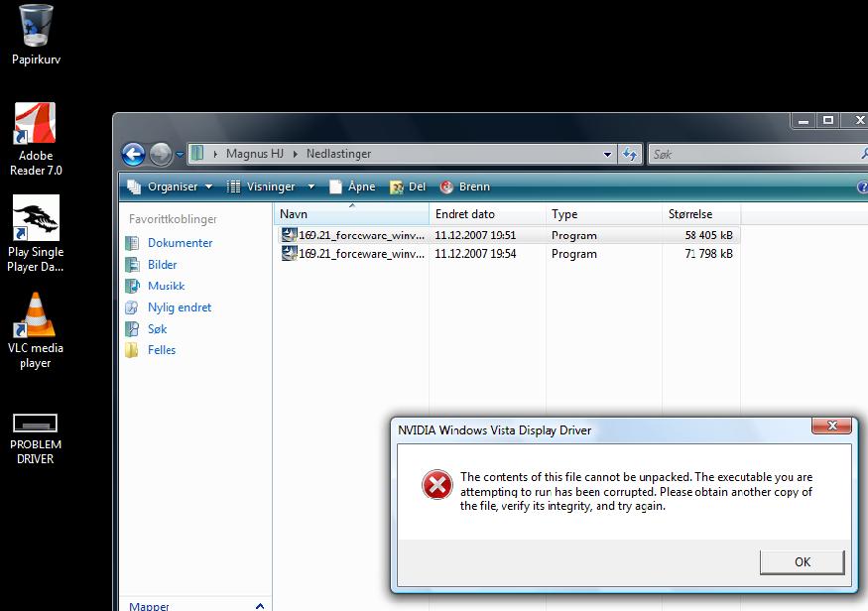Close the NVIDIA Windows Vista Display Driver dialog

[831, 426]
